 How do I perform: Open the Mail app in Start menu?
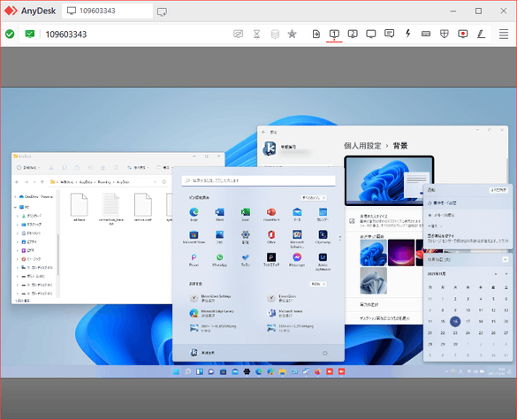click(x=297, y=214)
